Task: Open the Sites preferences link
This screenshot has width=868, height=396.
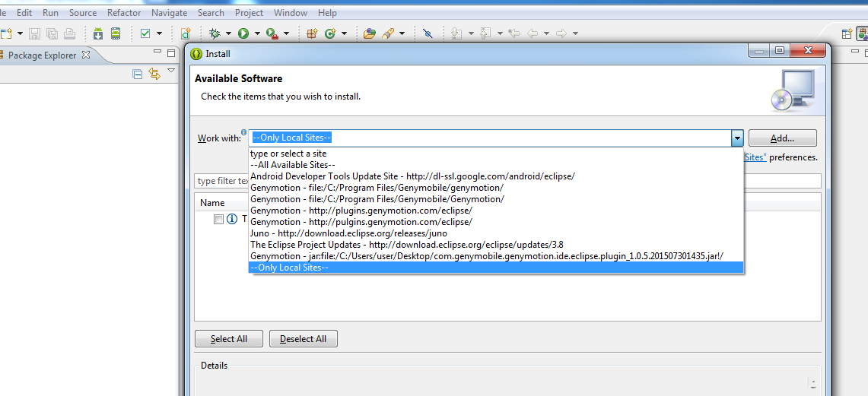Action: 755,157
